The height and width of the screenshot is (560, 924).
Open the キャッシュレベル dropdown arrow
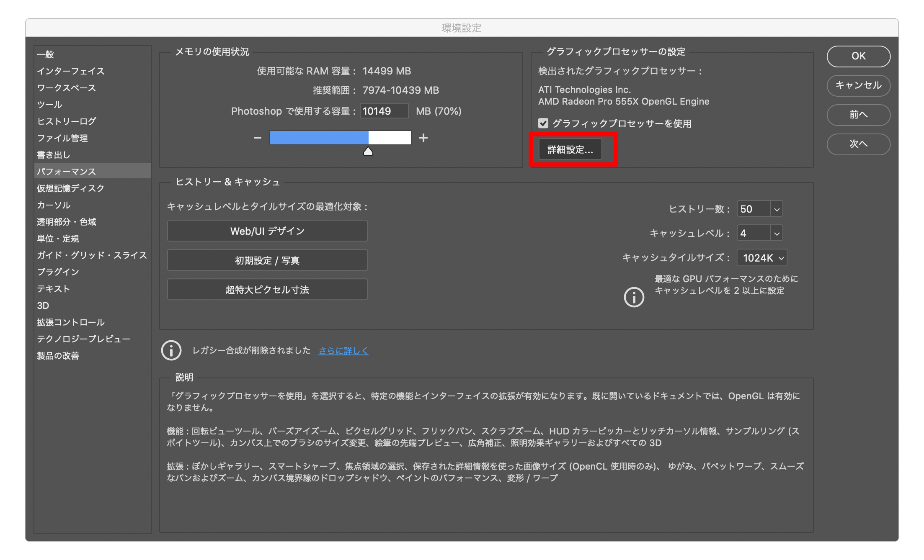(777, 233)
